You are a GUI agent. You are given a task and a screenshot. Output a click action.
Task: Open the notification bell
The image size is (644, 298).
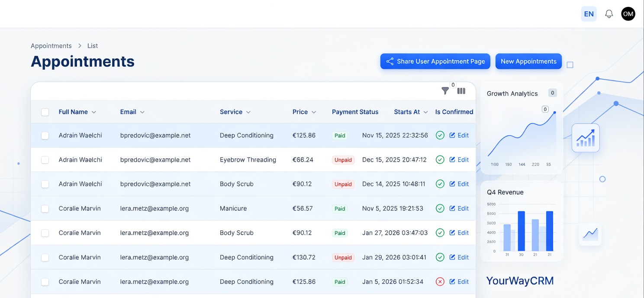(609, 13)
